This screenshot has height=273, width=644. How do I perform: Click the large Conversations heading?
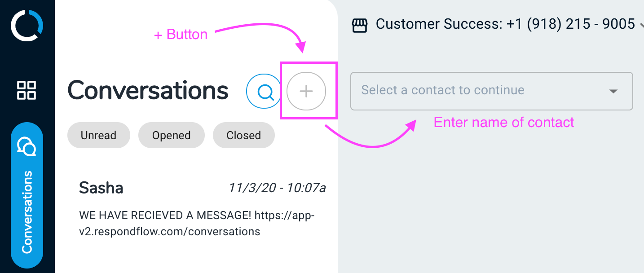pos(148,90)
